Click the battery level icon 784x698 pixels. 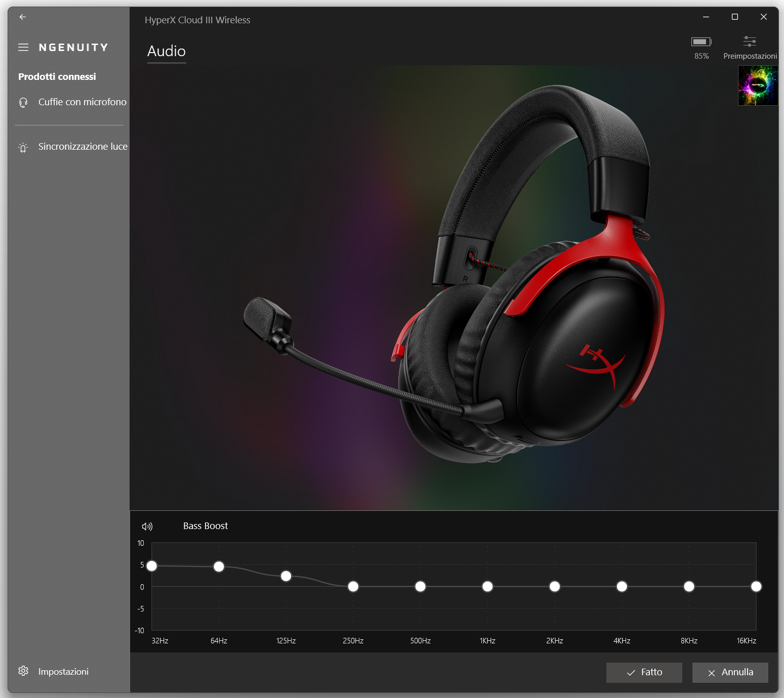pyautogui.click(x=702, y=41)
